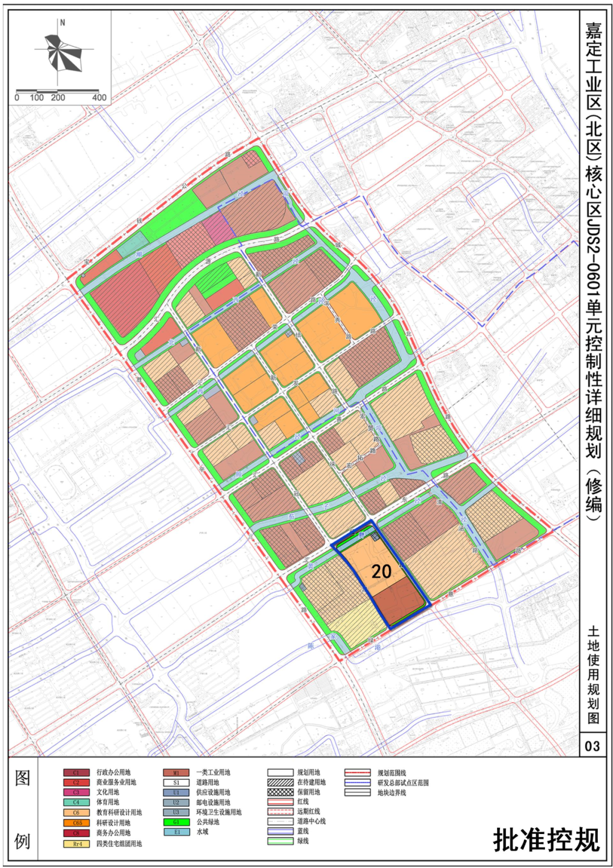Click the highlighted plot numbered 20

(x=381, y=572)
